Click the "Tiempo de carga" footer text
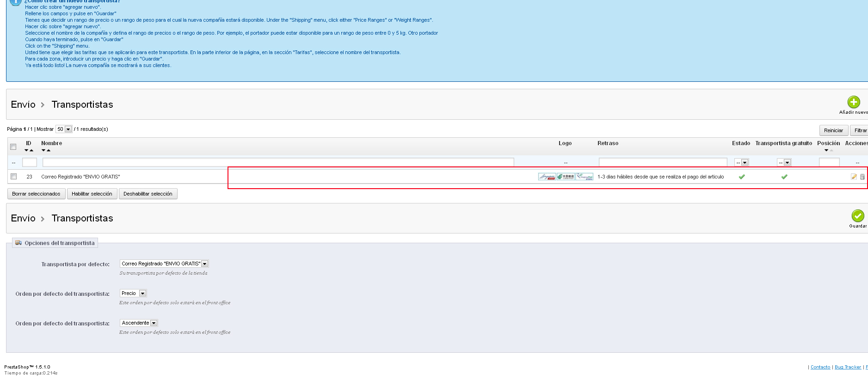This screenshot has width=868, height=387. coord(31,373)
